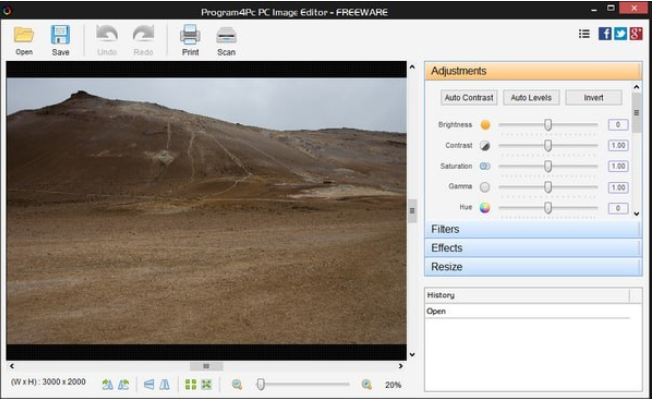The image size is (652, 399).
Task: Share via the Facebook icon
Action: 605,34
